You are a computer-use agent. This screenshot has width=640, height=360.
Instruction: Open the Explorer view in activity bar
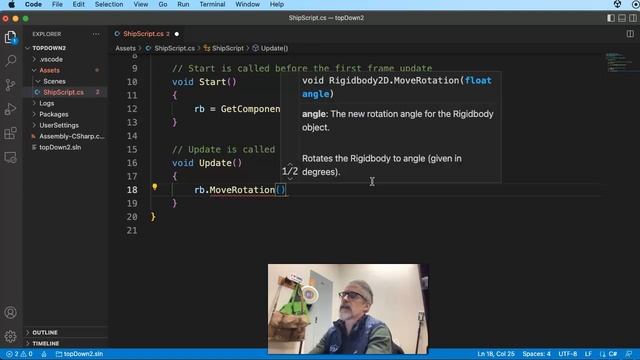point(11,37)
